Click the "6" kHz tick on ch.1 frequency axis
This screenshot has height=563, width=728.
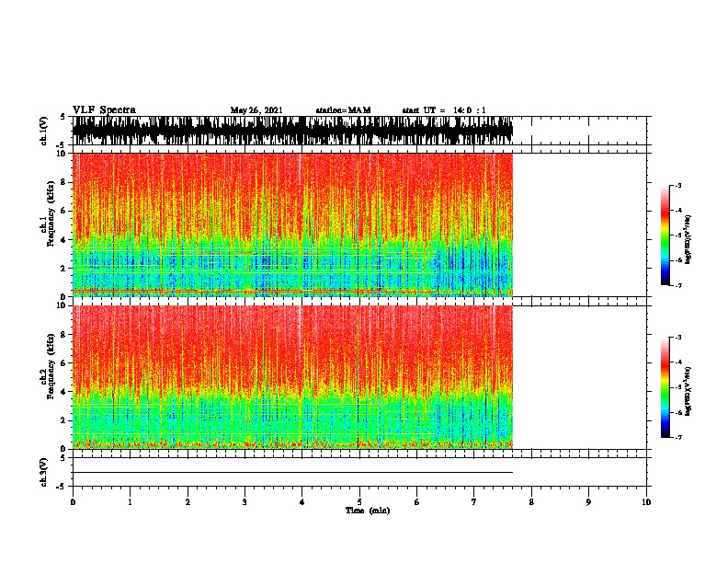[63, 212]
